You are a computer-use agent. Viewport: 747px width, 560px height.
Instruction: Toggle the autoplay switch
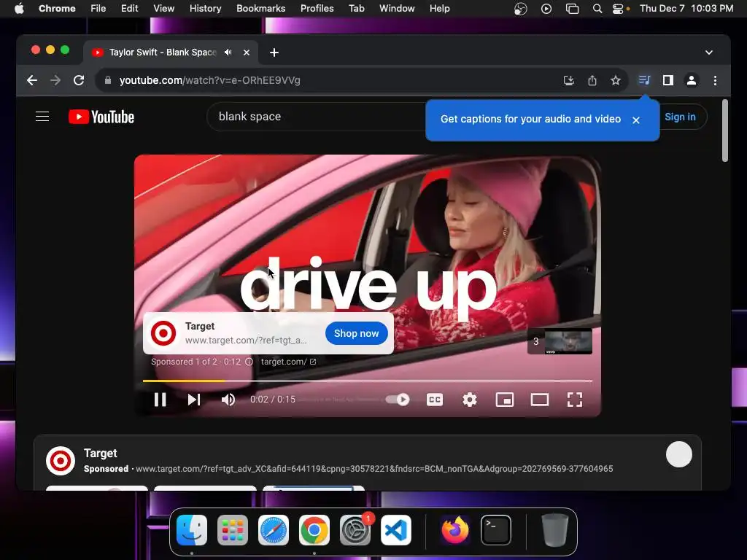(x=398, y=400)
